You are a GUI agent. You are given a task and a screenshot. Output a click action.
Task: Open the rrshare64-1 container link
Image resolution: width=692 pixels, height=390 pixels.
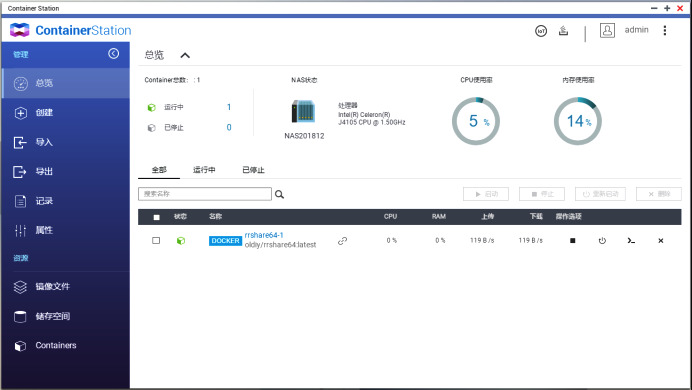[264, 235]
